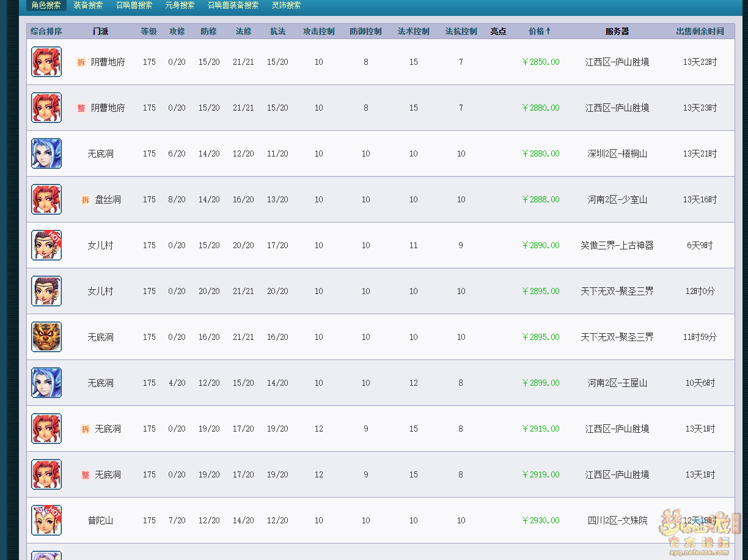
Task: Click 攻修 value 6/20 in 梧桐山 row
Action: (177, 153)
